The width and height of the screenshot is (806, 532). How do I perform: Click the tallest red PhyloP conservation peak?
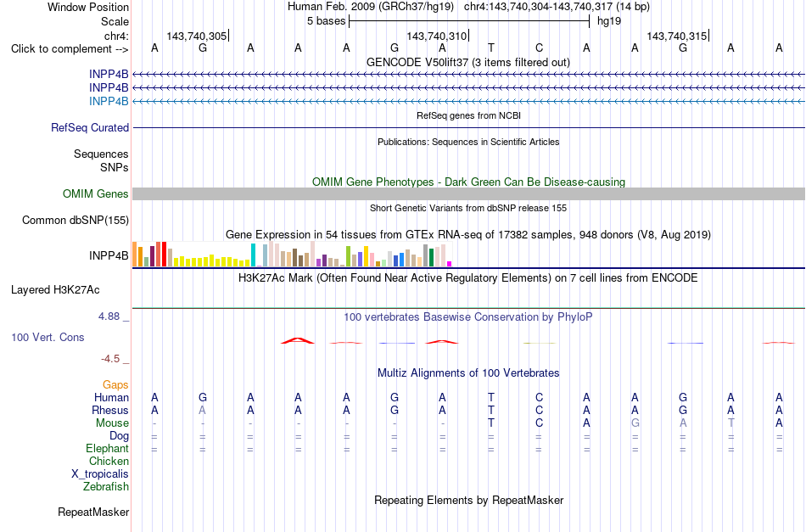click(x=298, y=340)
